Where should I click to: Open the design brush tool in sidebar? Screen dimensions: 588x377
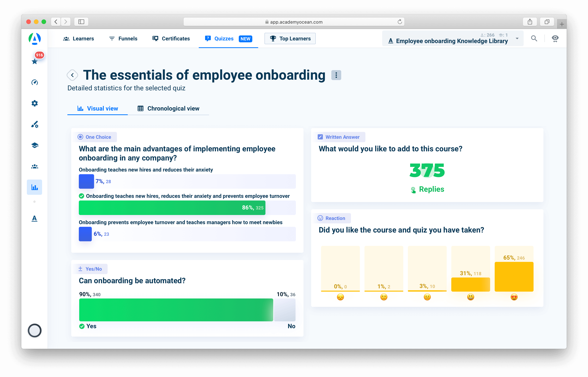coord(34,124)
